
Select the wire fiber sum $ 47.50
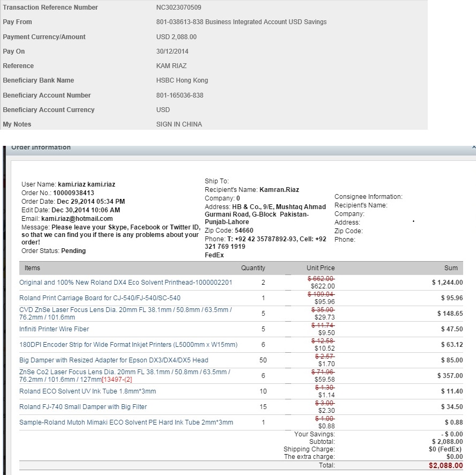[452, 329]
